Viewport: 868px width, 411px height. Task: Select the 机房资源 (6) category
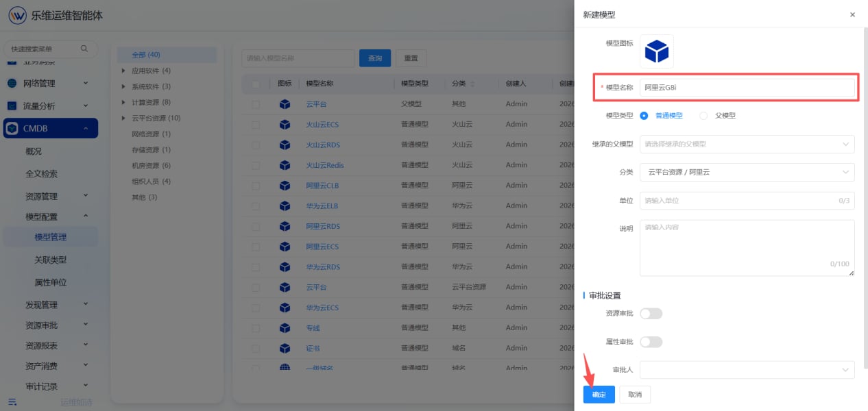(151, 166)
